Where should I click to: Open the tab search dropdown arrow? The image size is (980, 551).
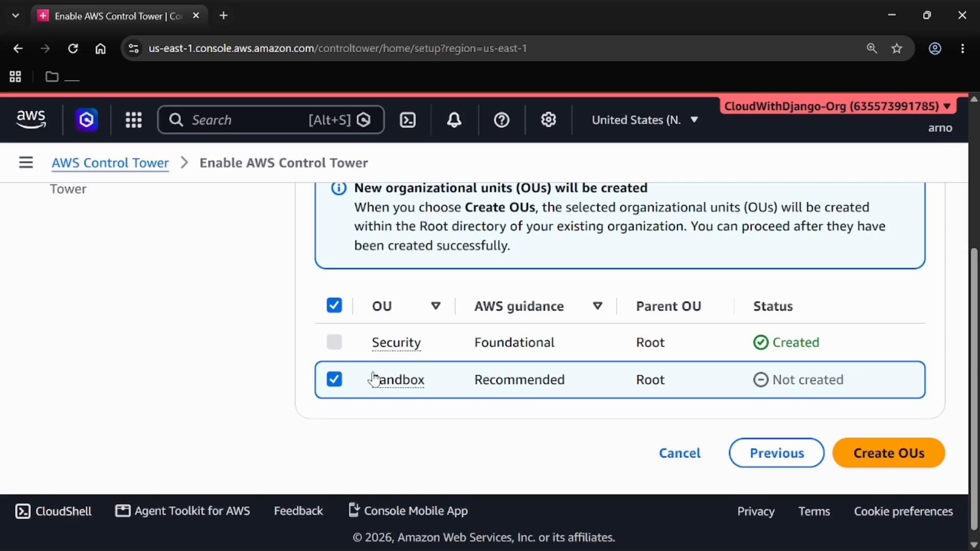point(16,16)
